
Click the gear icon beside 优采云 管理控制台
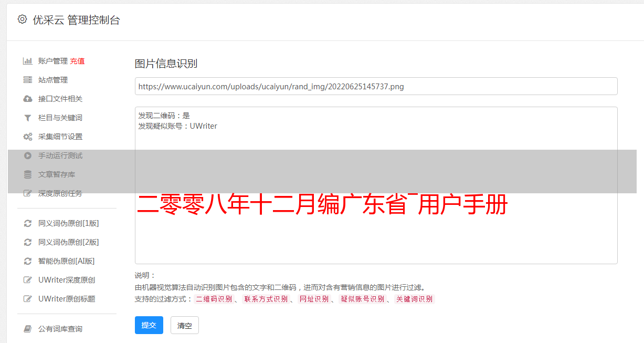(22, 20)
